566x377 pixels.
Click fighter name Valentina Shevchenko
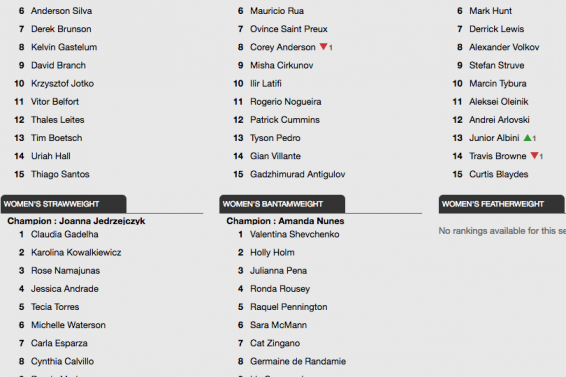point(295,234)
